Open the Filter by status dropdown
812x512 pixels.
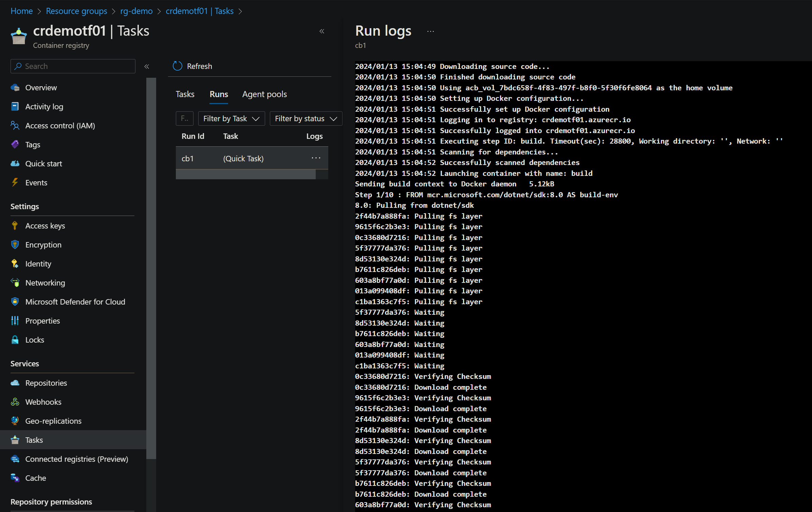click(x=306, y=118)
